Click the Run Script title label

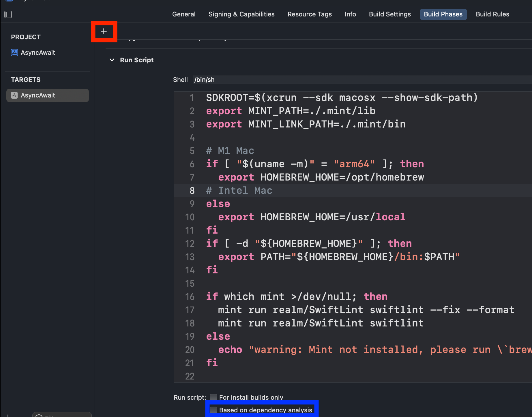[137, 60]
